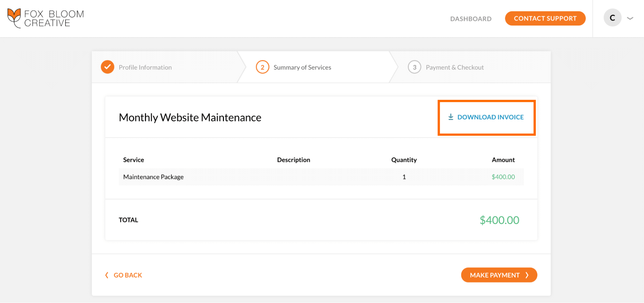Click the download arrow icon
644x303 pixels.
coord(451,117)
